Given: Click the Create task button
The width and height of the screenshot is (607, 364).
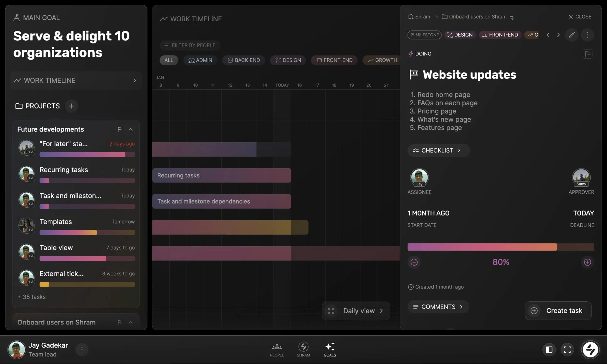Looking at the screenshot, I should (x=558, y=310).
